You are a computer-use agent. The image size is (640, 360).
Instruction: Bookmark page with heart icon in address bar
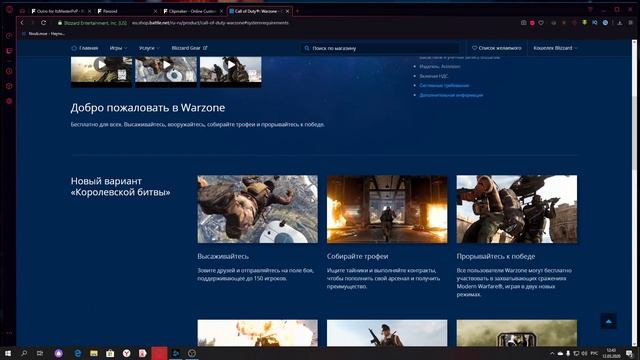[x=541, y=23]
